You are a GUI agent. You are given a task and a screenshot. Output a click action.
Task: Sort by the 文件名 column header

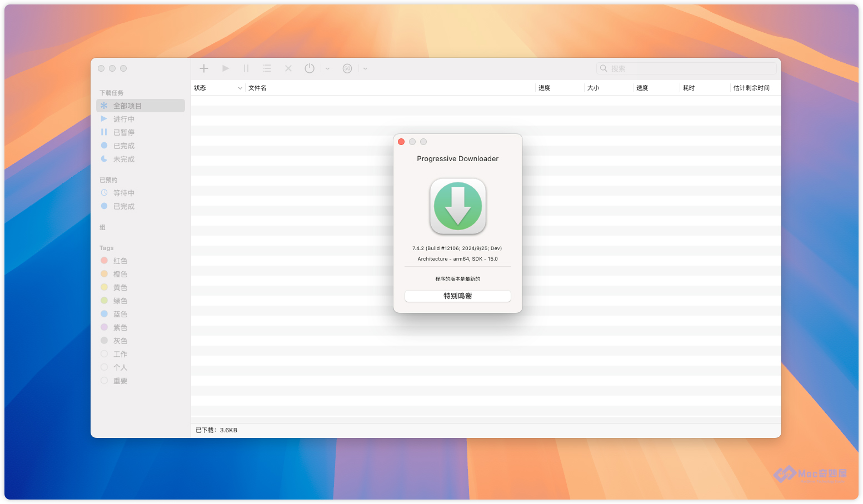(x=390, y=88)
